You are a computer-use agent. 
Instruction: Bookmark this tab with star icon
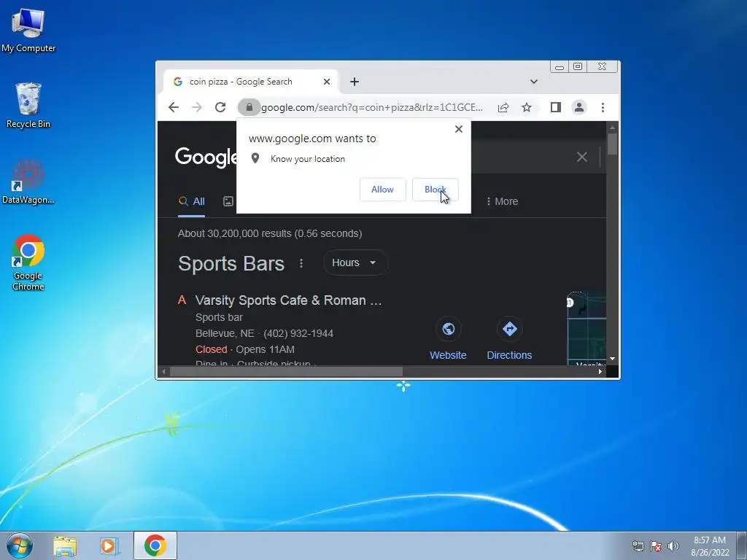(x=527, y=107)
